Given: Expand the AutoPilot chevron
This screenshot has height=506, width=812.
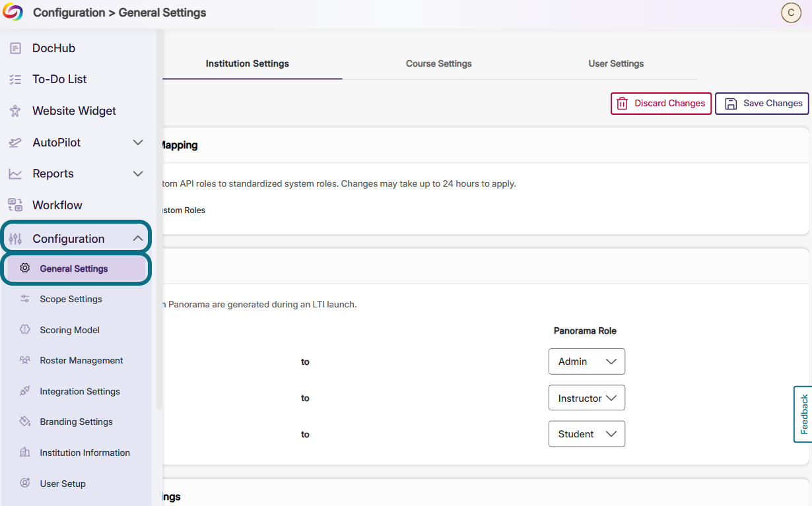Looking at the screenshot, I should pos(138,142).
